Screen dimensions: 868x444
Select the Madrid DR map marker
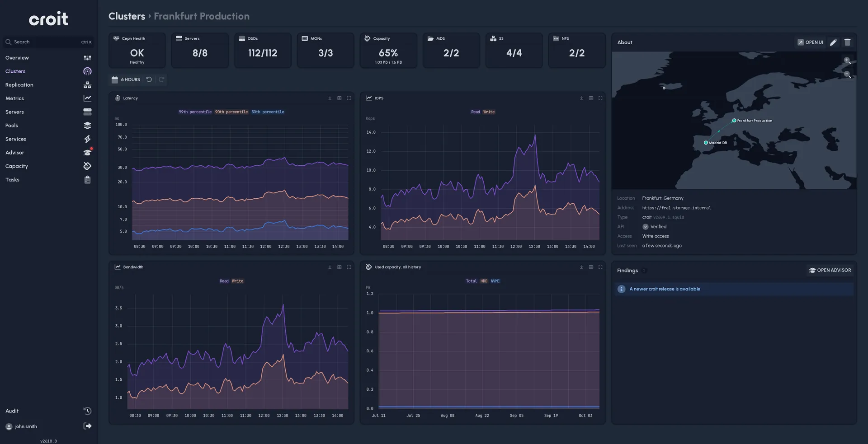point(706,143)
